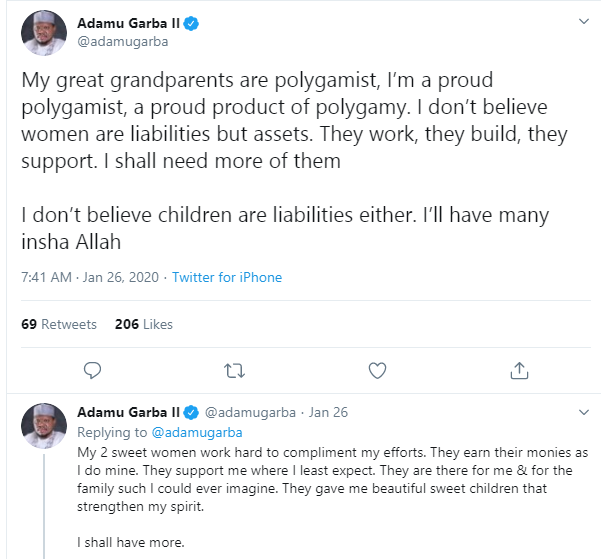Click the reply tweet text body

click(x=330, y=480)
